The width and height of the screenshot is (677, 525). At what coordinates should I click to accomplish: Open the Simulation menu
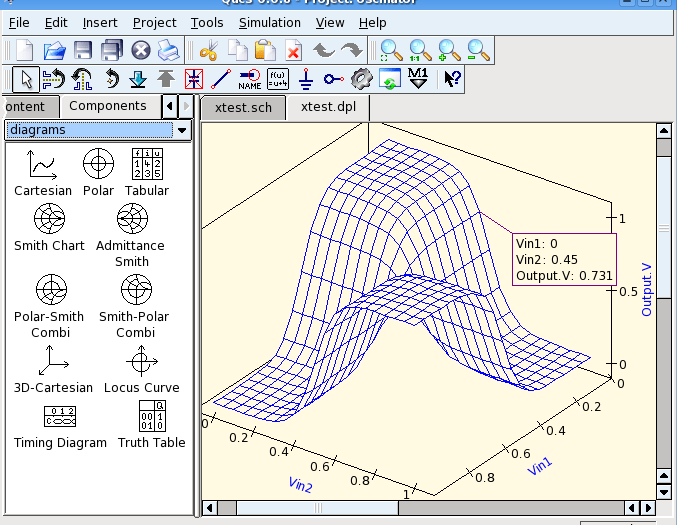tap(269, 22)
